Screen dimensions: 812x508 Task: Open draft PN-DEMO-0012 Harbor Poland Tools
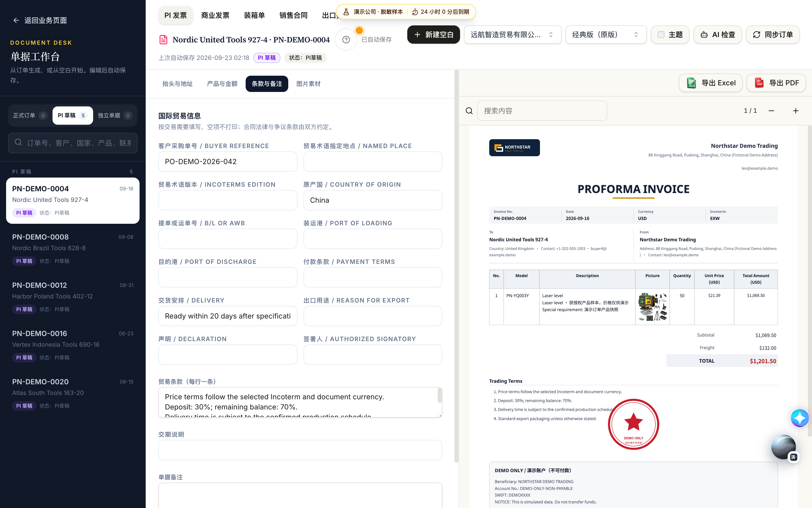coord(73,297)
